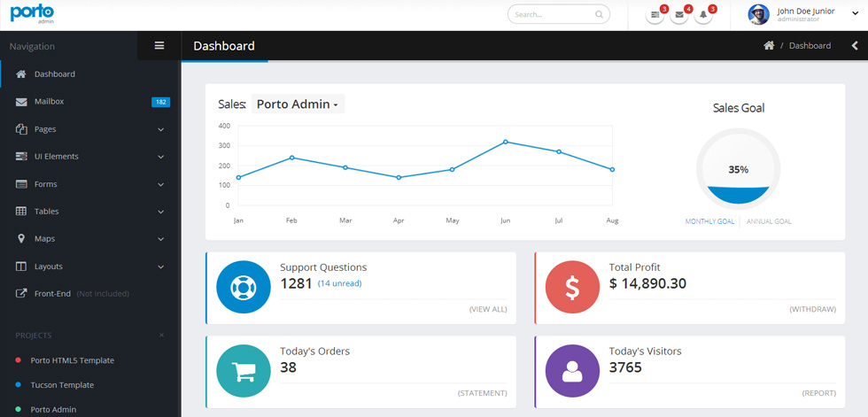
Task: Click the (REPORT) link
Action: click(x=819, y=393)
